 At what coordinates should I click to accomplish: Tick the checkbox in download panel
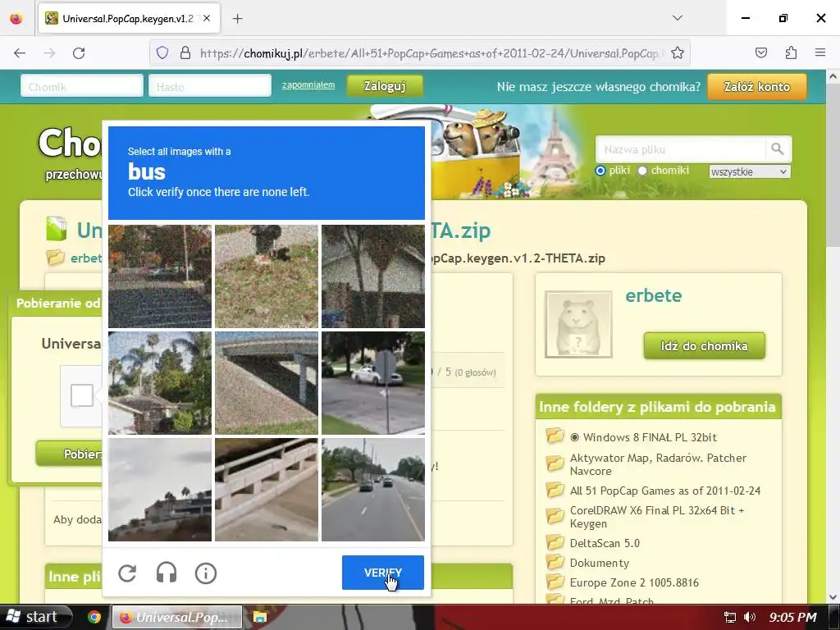(82, 395)
